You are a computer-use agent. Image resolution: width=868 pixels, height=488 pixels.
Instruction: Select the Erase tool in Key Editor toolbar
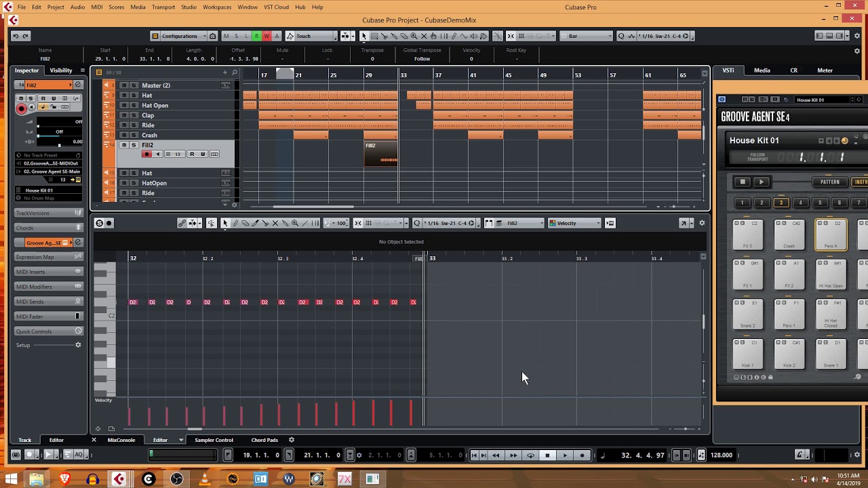pos(245,223)
